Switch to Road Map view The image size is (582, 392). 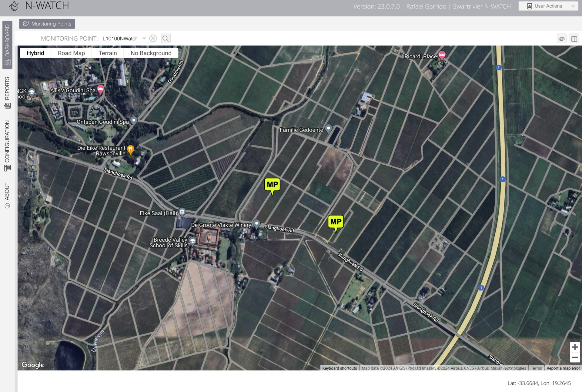click(x=71, y=53)
